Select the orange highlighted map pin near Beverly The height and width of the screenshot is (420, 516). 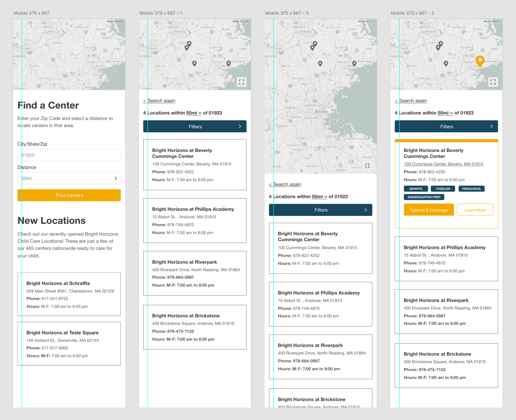[x=480, y=61]
